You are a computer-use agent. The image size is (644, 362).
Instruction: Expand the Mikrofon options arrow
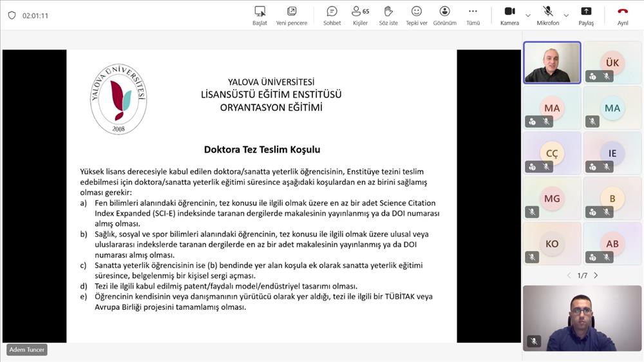566,15
